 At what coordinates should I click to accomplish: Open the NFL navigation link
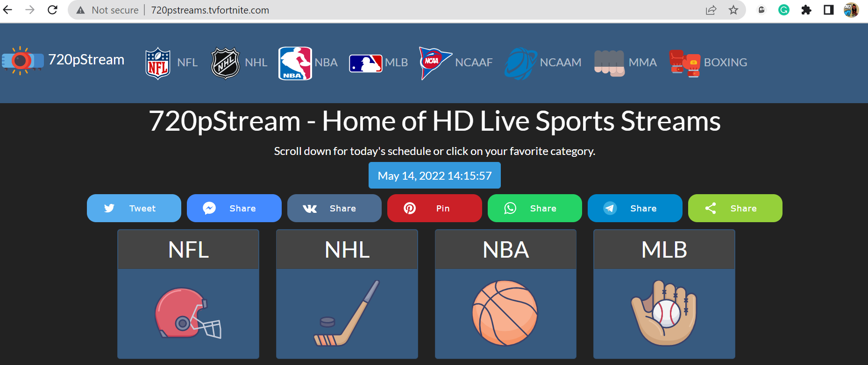pos(187,63)
